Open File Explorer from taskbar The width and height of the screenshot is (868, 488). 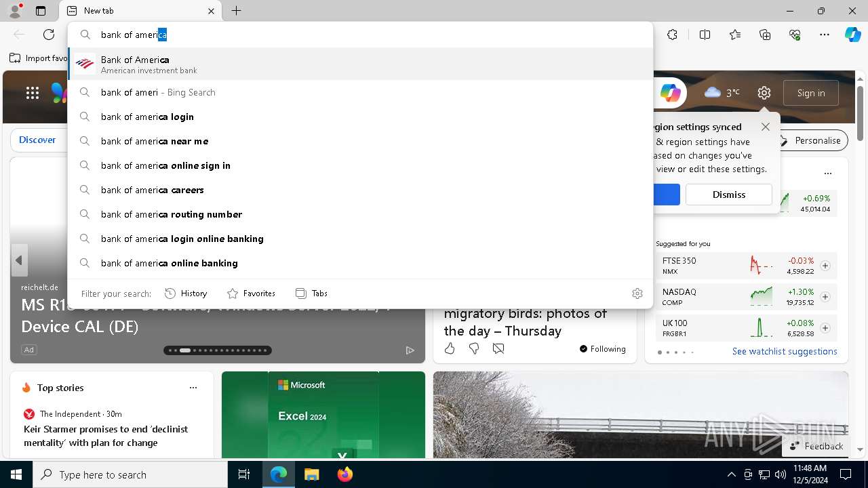[x=311, y=474]
